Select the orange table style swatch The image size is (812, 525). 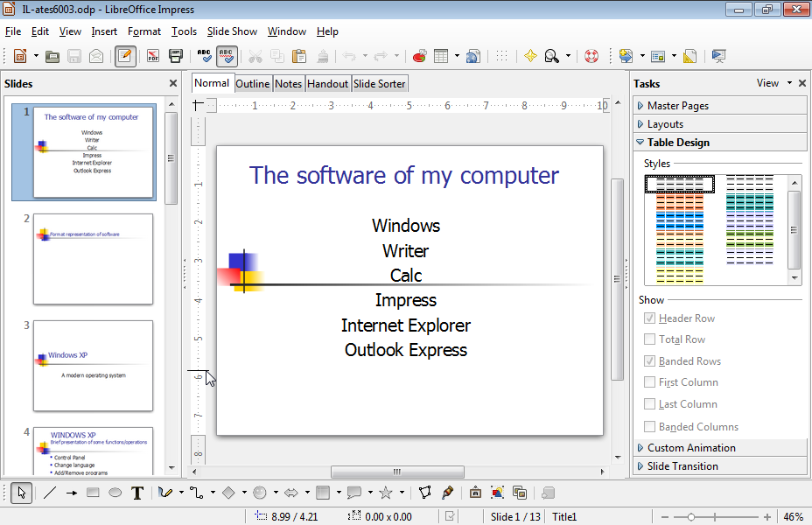coord(680,202)
